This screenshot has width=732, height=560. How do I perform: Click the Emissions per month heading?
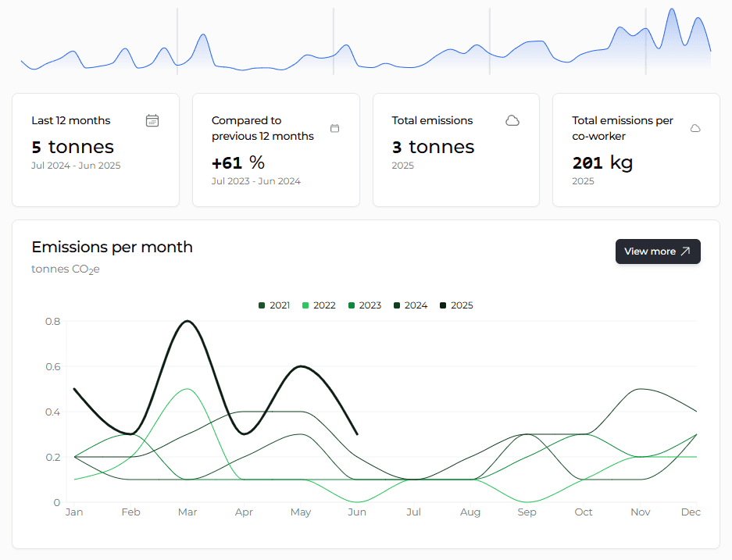point(112,247)
